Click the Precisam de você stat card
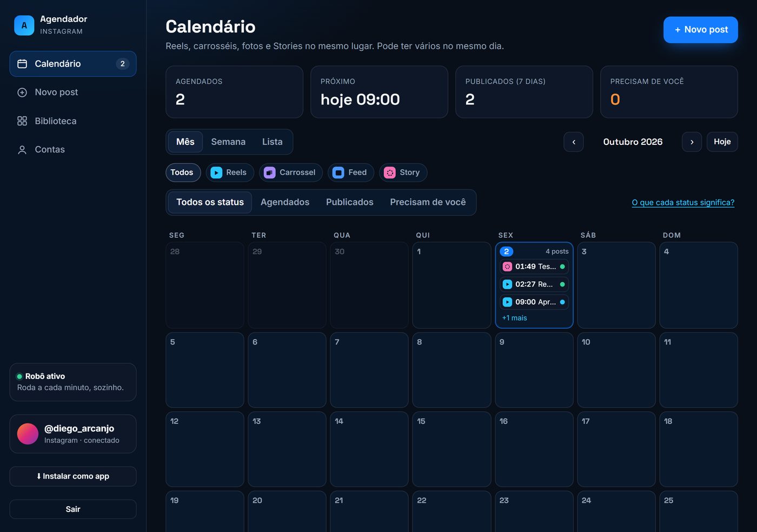 pyautogui.click(x=669, y=92)
